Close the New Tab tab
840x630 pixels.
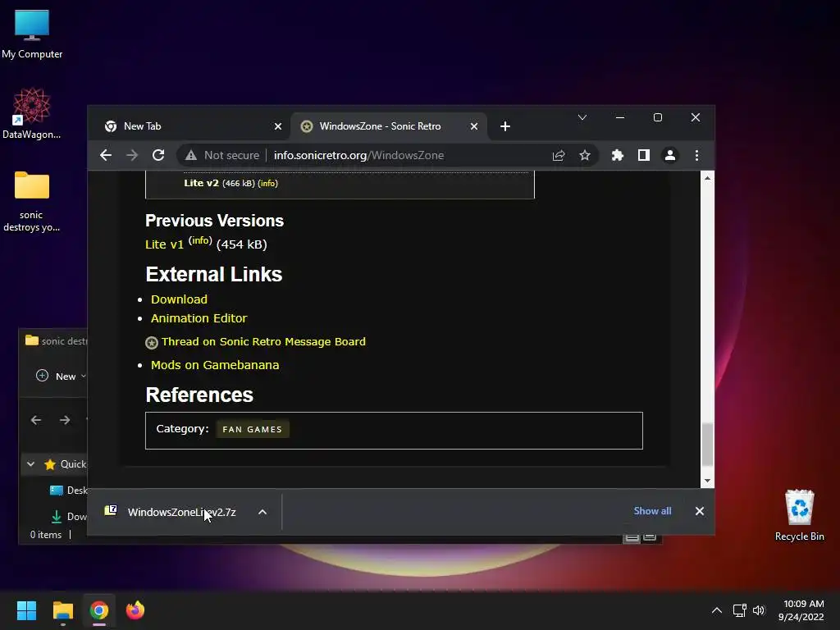click(277, 126)
